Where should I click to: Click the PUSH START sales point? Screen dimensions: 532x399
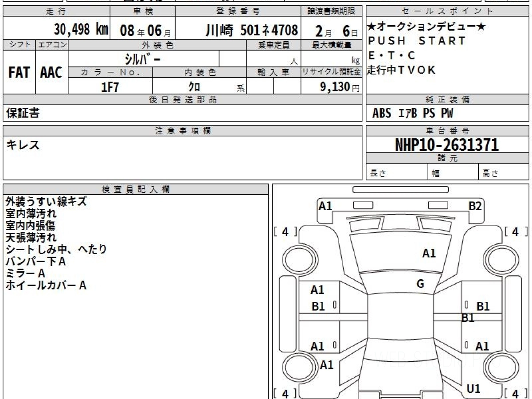(x=417, y=41)
